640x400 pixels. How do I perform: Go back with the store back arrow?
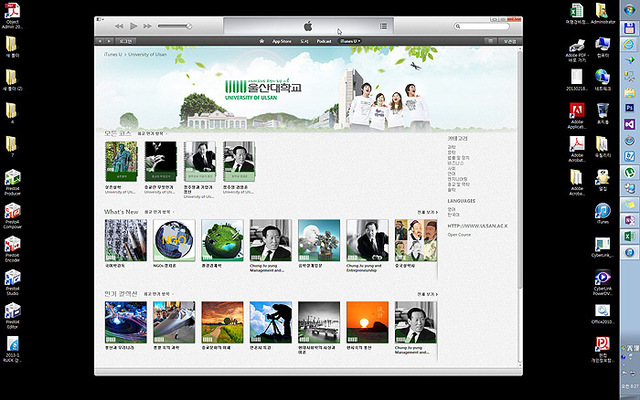[100, 41]
